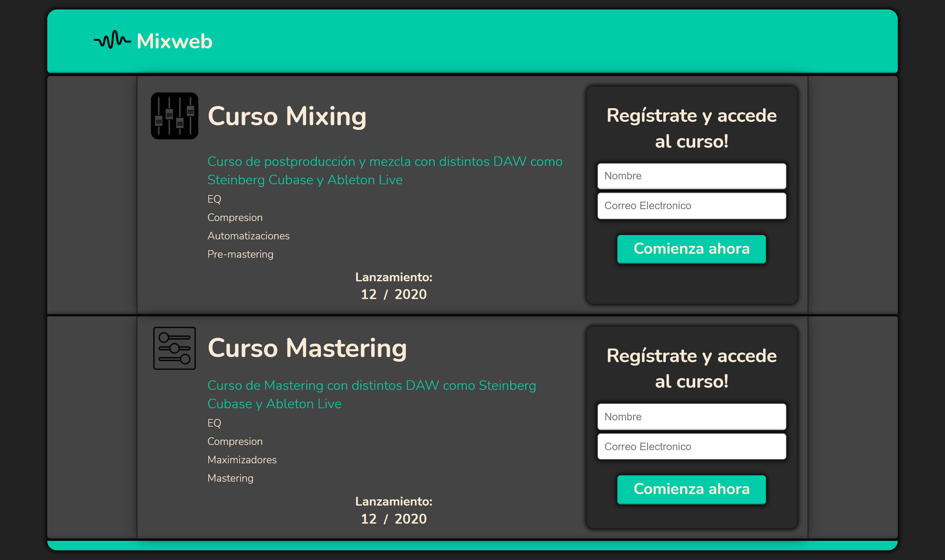This screenshot has width=945, height=560.
Task: Click the Mastering course description text
Action: point(372,394)
